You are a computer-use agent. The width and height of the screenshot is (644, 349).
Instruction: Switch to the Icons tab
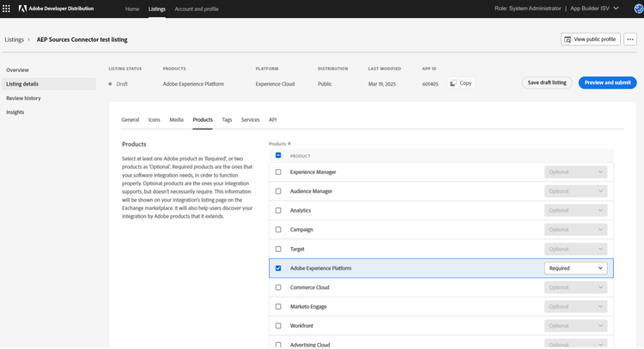click(x=154, y=120)
